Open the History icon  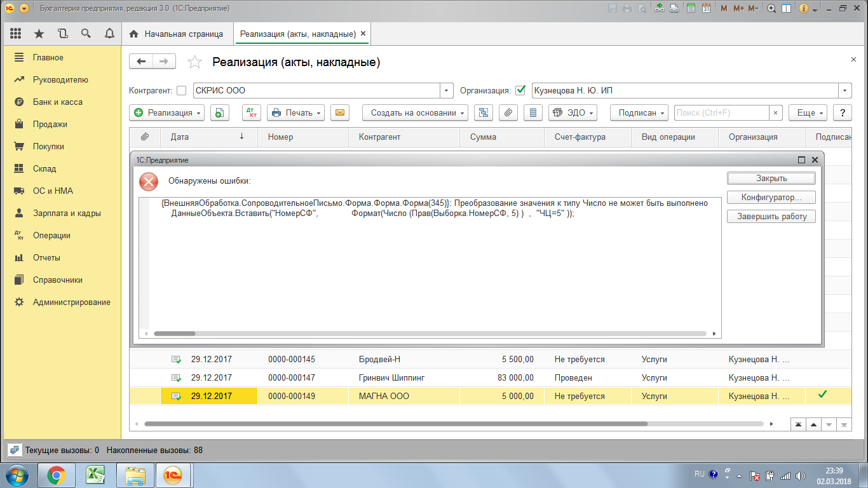62,34
